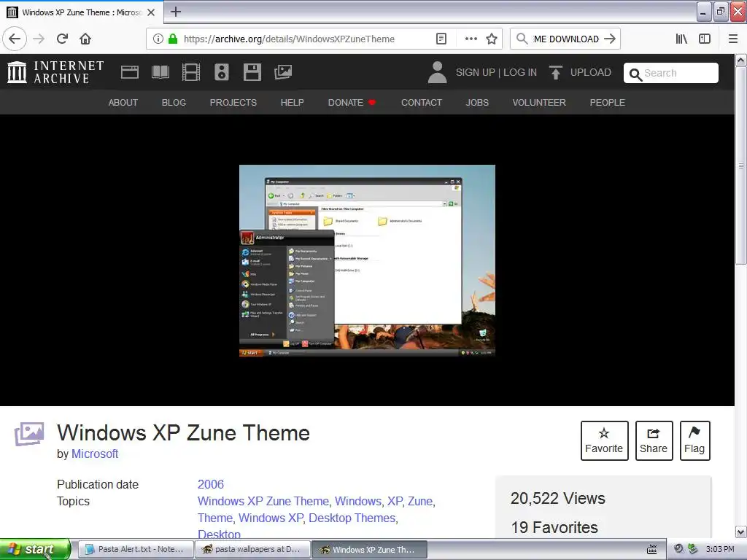Click the browser address bar URL
Image resolution: width=747 pixels, height=560 pixels.
tap(289, 39)
